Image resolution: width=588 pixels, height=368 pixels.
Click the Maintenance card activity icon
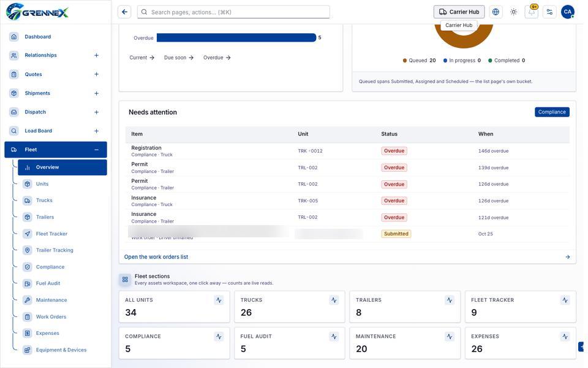coord(450,337)
